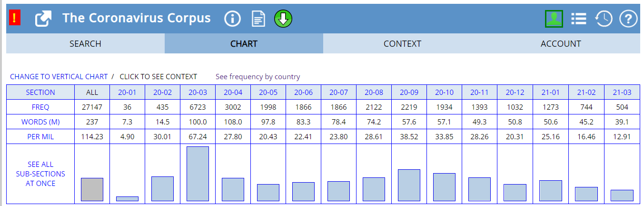Image resolution: width=644 pixels, height=206 pixels.
Task: Click the per mil value 114.23
Action: 92,137
